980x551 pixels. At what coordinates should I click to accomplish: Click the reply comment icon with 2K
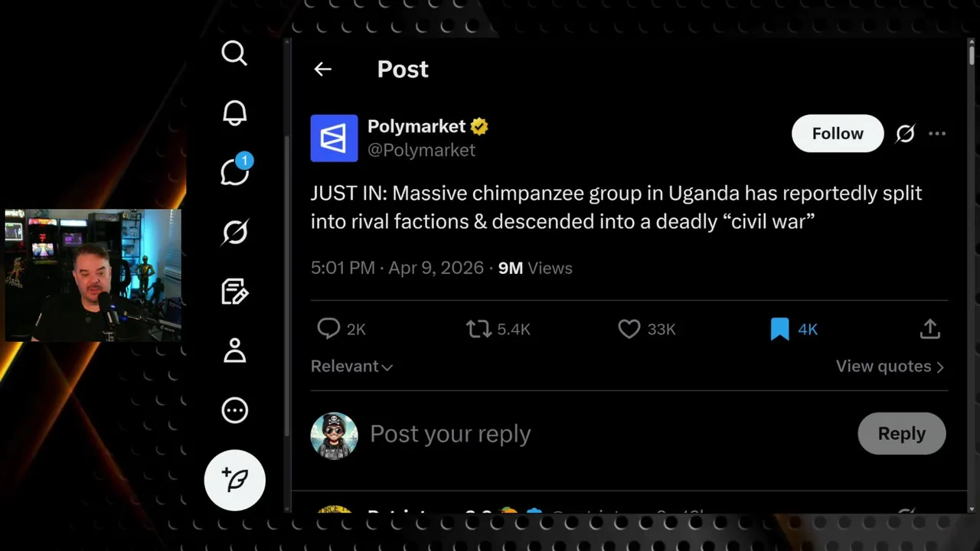tap(328, 329)
